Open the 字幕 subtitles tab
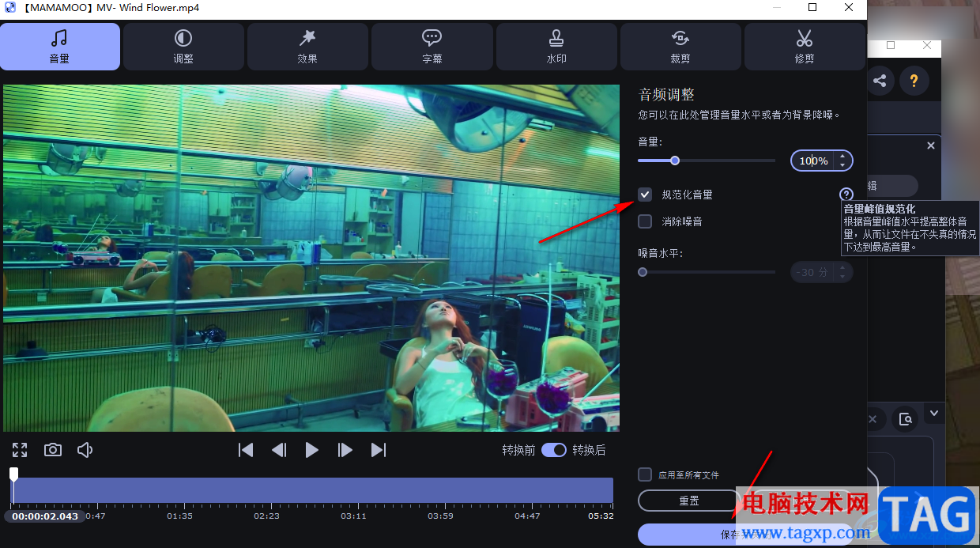Viewport: 980px width, 548px height. pos(432,47)
